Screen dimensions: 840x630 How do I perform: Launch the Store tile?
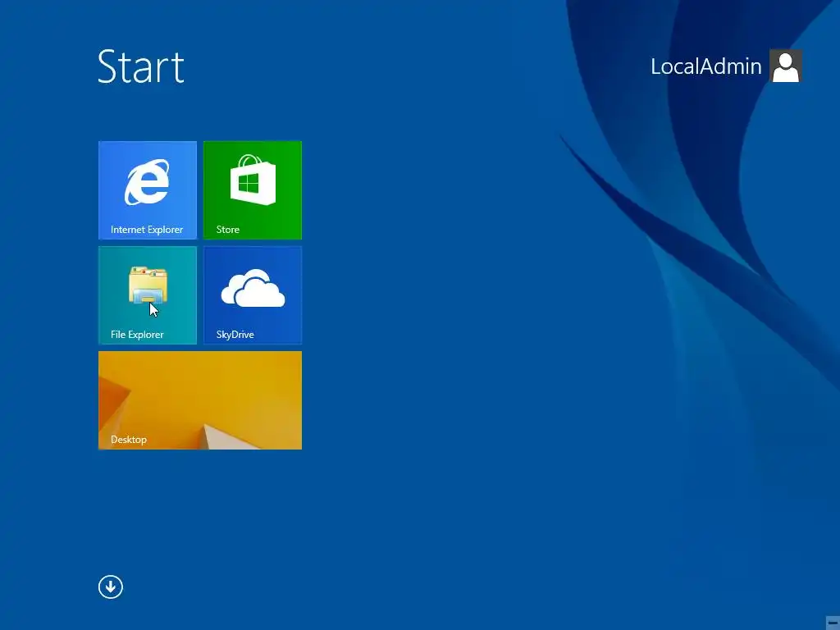(x=253, y=190)
